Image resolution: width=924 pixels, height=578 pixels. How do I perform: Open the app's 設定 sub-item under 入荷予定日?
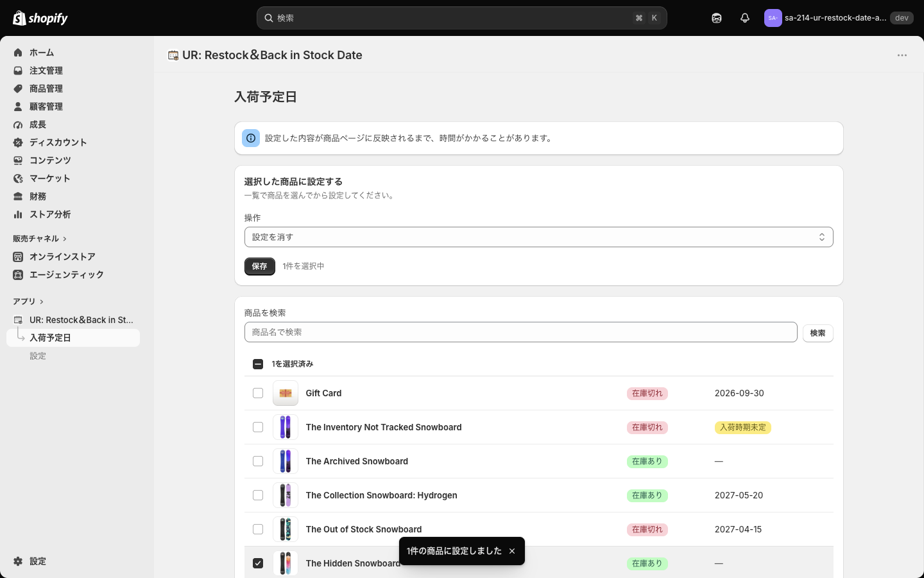38,356
